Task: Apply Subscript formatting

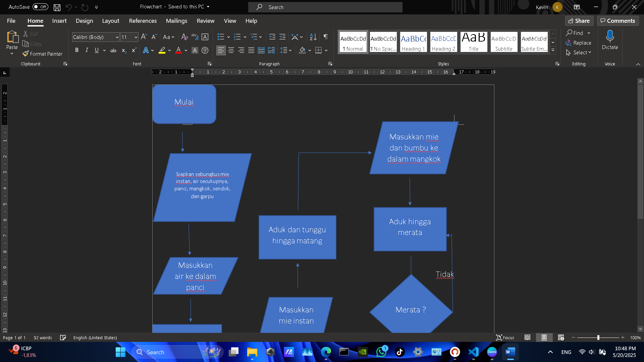Action: pos(124,50)
